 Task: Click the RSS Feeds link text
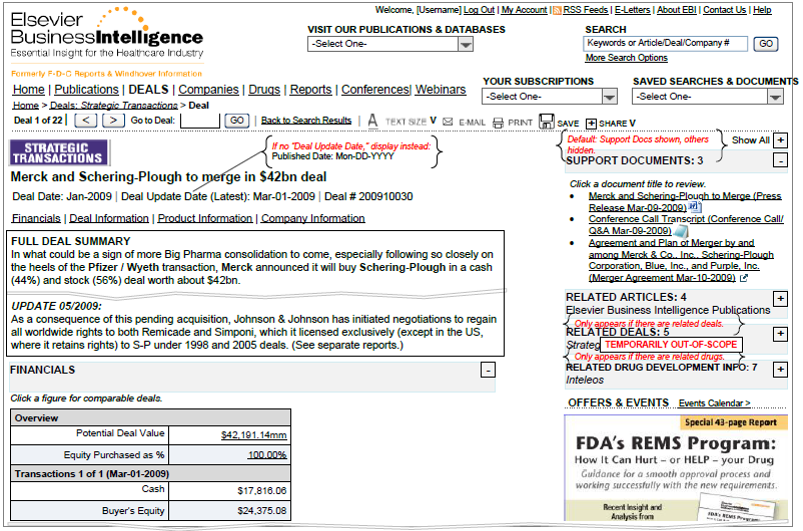click(585, 10)
